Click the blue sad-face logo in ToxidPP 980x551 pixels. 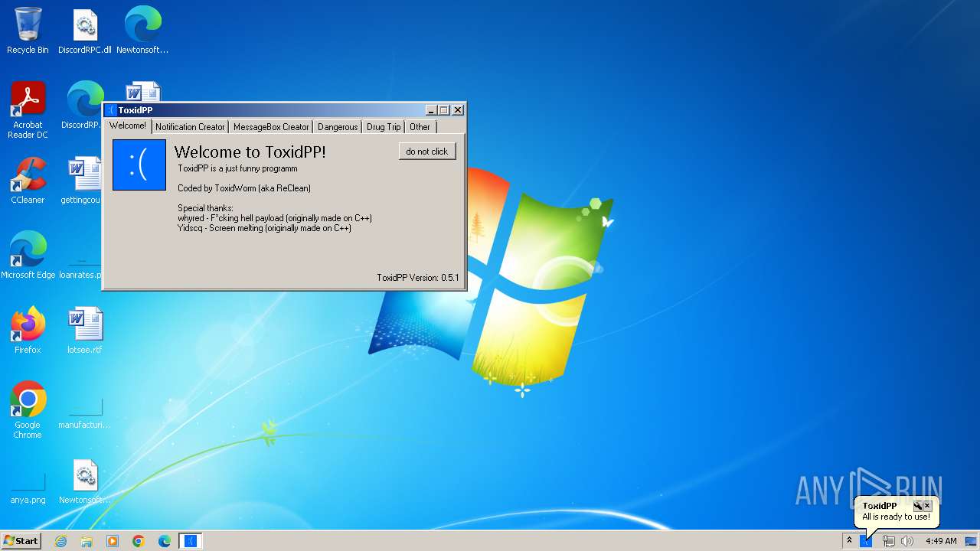pyautogui.click(x=139, y=165)
